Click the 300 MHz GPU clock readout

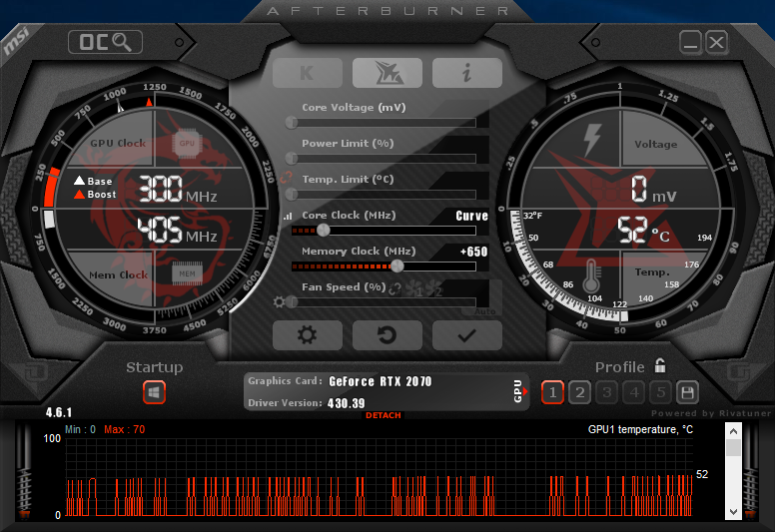(177, 190)
